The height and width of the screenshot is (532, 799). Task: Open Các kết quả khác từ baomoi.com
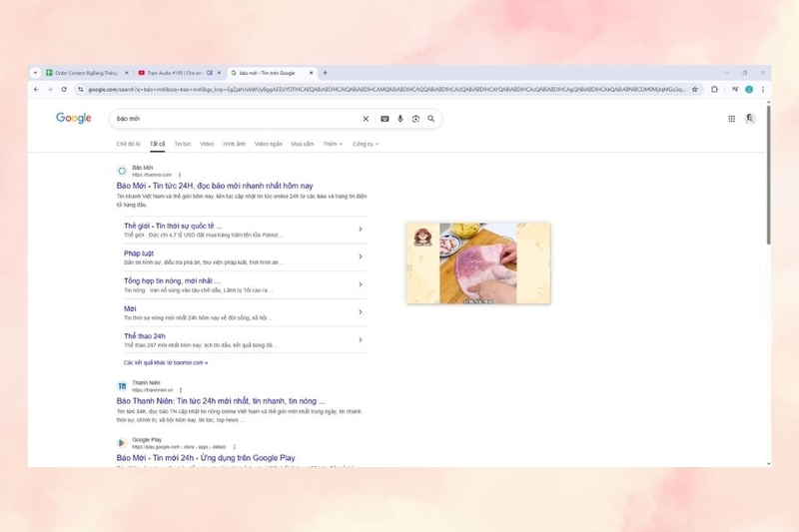[x=166, y=362]
